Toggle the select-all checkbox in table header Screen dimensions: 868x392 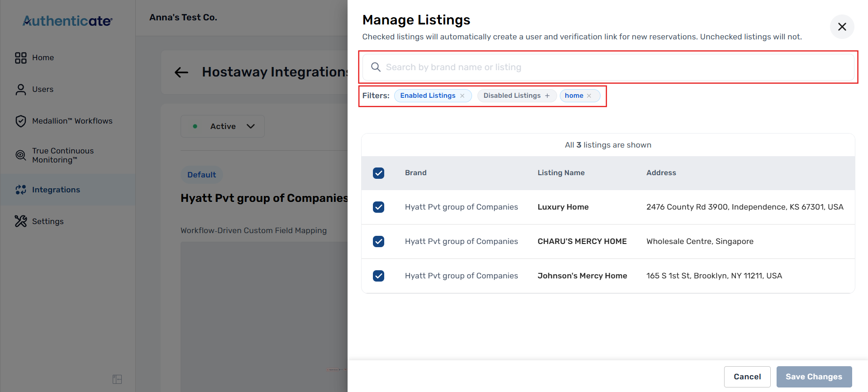point(379,173)
